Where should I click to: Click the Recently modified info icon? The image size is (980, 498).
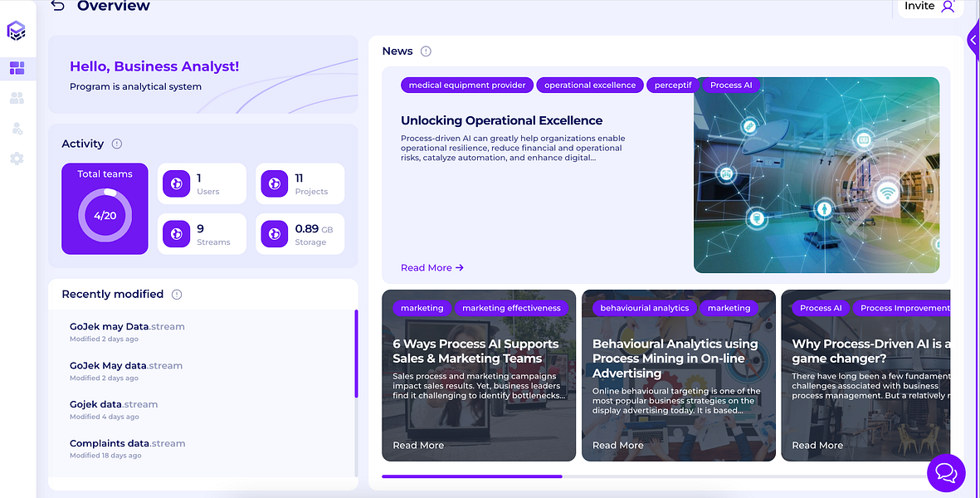click(x=177, y=295)
